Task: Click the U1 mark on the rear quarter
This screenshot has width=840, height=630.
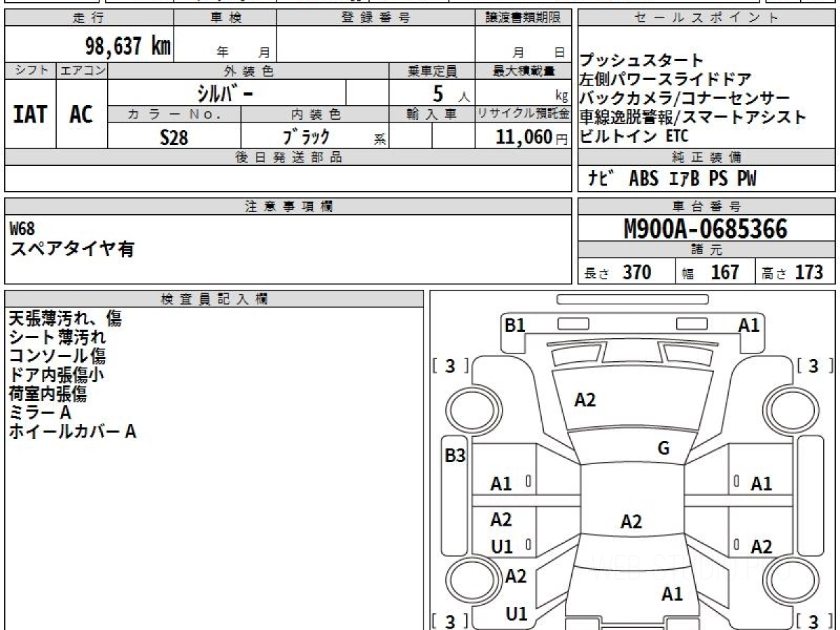Action: point(517,614)
